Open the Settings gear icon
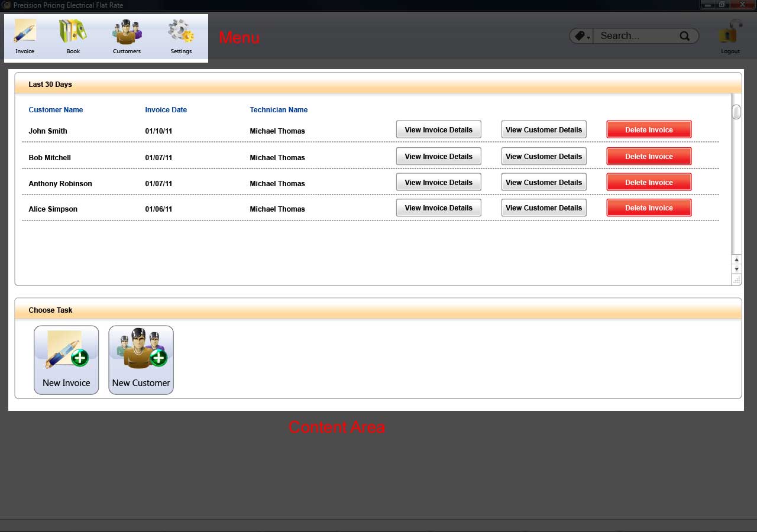The image size is (757, 532). [181, 35]
